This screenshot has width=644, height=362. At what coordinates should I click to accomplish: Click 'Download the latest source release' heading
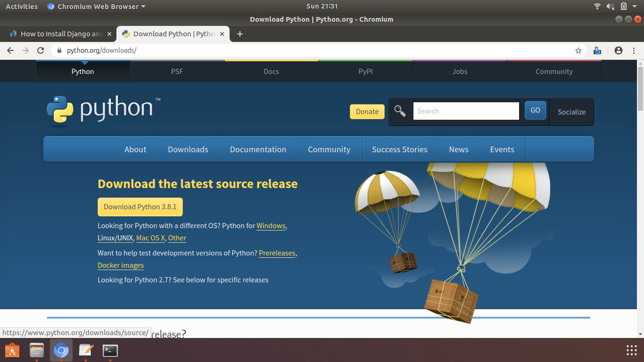(x=198, y=184)
